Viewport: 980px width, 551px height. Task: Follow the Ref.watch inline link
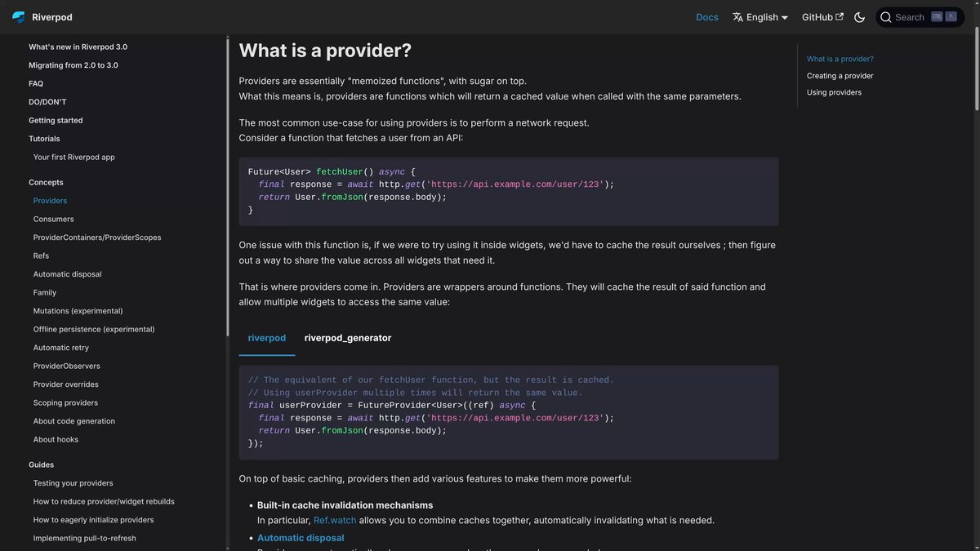point(336,520)
